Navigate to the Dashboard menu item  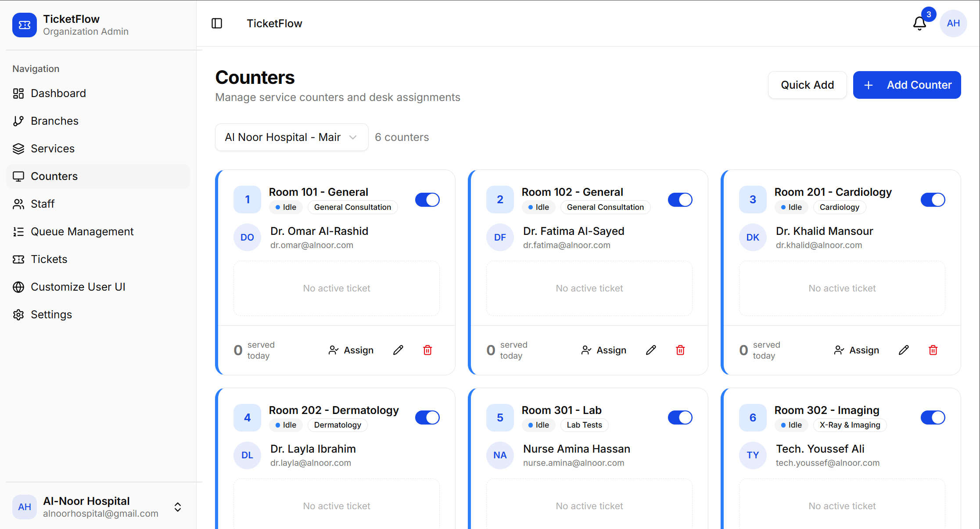coord(58,93)
